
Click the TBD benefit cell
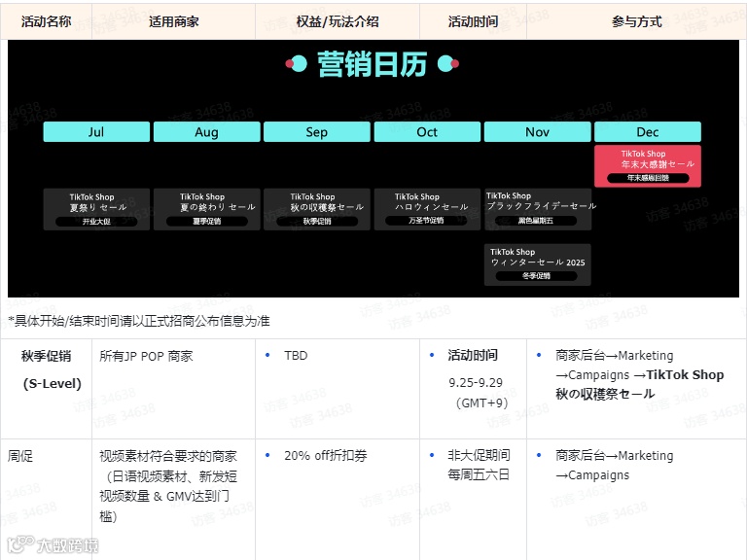[x=296, y=356]
